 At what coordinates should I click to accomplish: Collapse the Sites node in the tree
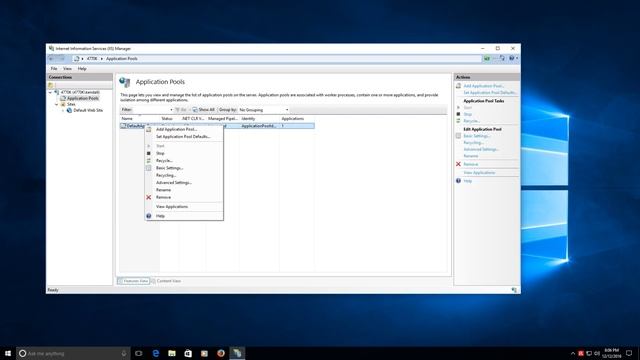click(57, 104)
